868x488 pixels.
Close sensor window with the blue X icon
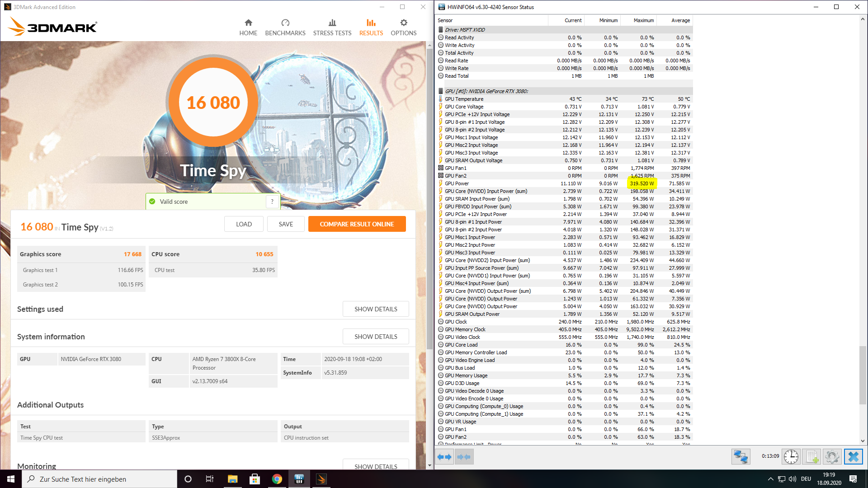pos(853,457)
